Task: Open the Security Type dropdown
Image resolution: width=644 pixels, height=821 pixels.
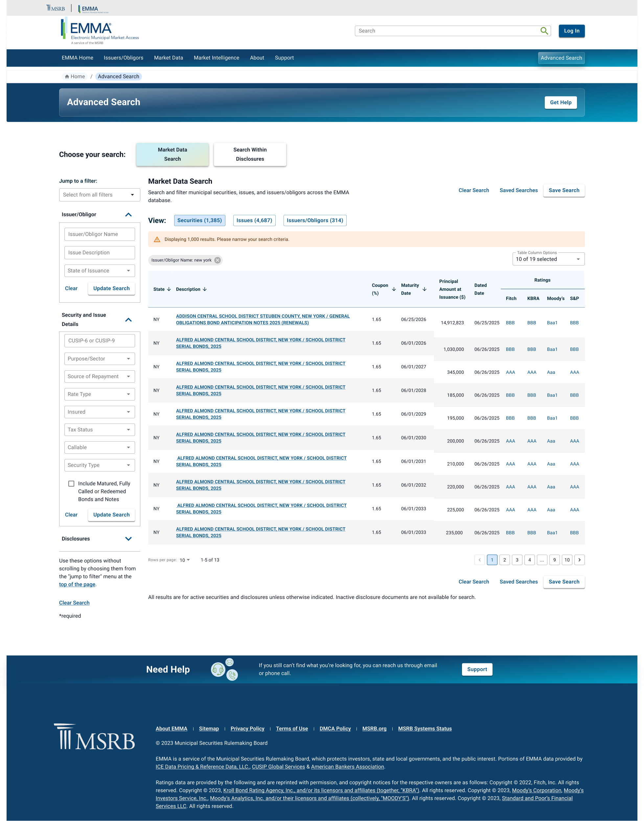Action: point(100,465)
